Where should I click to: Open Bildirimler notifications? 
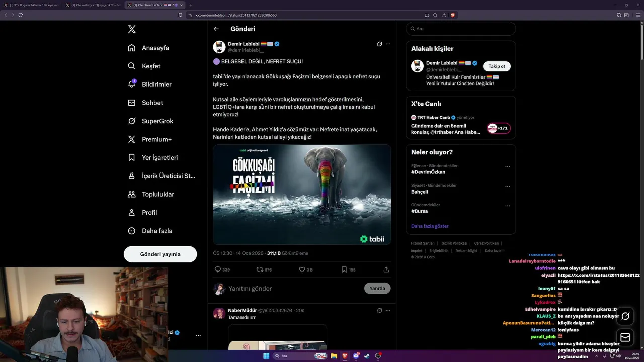(149, 84)
